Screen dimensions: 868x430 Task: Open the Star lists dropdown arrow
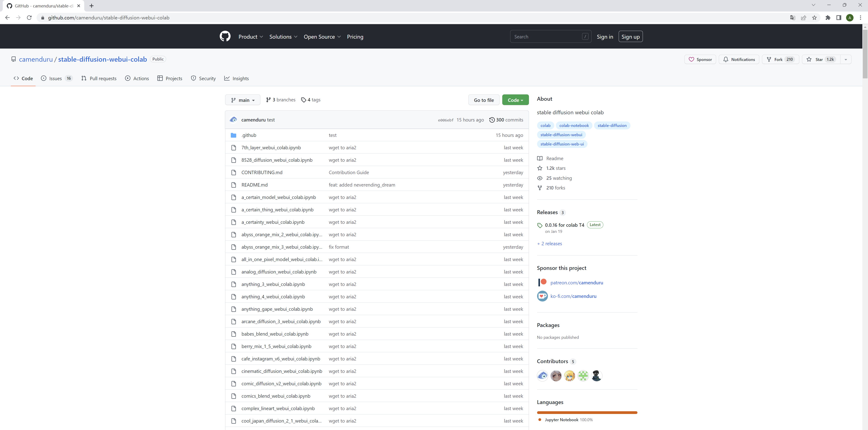845,59
